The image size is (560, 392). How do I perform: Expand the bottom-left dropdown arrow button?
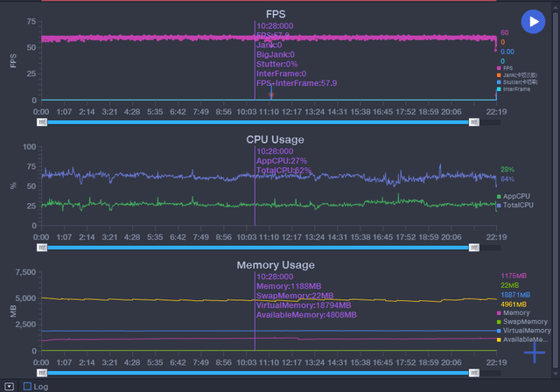tap(9, 386)
